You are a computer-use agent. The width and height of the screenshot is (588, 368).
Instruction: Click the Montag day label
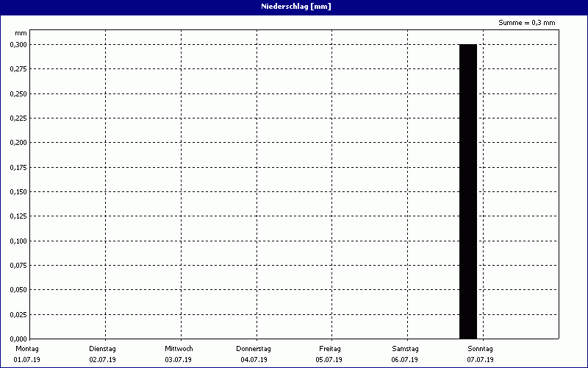(26, 348)
